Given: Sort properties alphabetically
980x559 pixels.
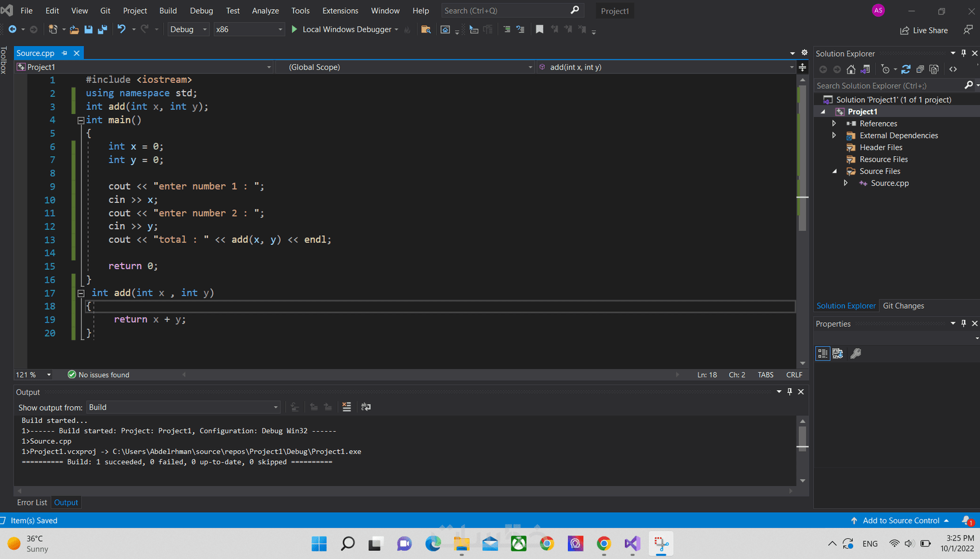Looking at the screenshot, I should [838, 353].
